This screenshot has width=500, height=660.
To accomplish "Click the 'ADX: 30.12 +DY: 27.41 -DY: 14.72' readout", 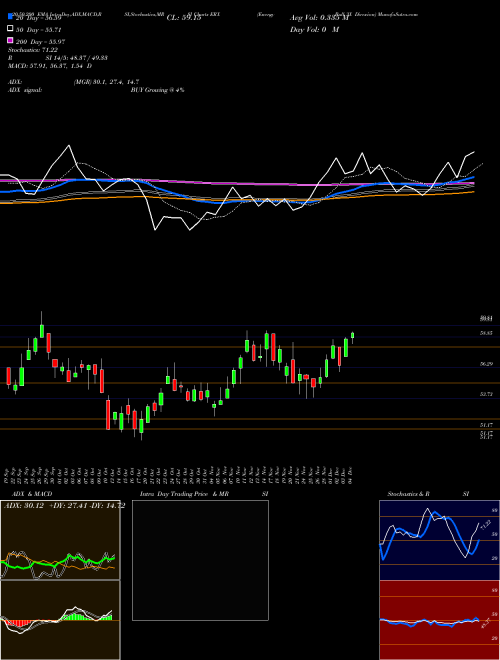I will [x=64, y=506].
